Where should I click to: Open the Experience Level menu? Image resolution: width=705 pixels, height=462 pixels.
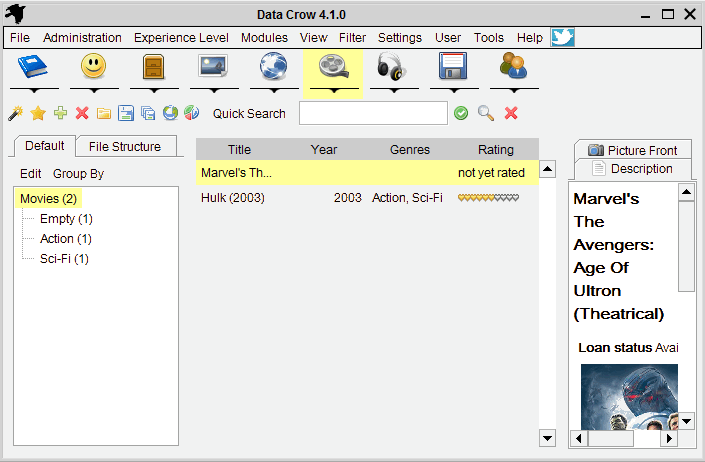[181, 37]
